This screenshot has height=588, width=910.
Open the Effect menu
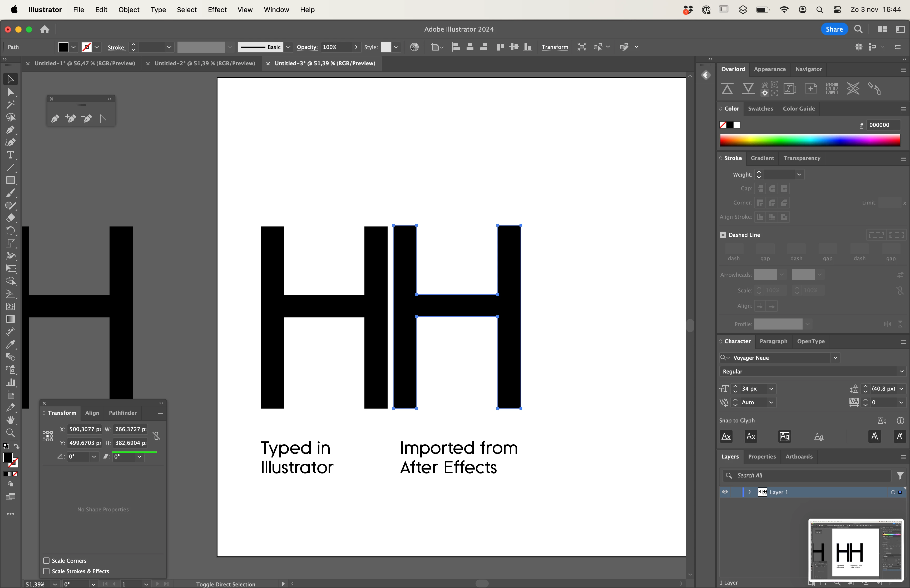click(x=217, y=9)
